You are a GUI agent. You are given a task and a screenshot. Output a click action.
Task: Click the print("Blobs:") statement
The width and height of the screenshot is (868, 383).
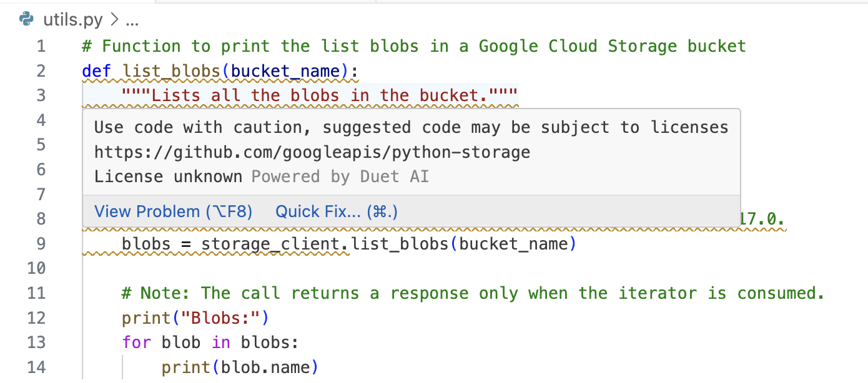pos(195,318)
